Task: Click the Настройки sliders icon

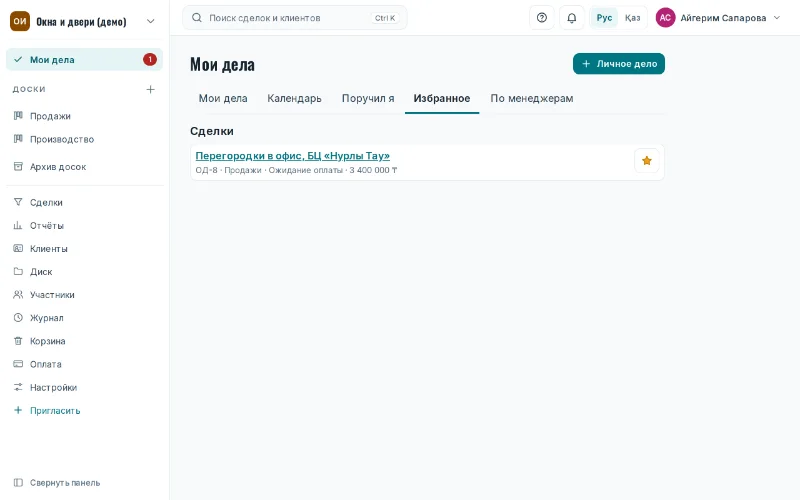Action: click(18, 387)
